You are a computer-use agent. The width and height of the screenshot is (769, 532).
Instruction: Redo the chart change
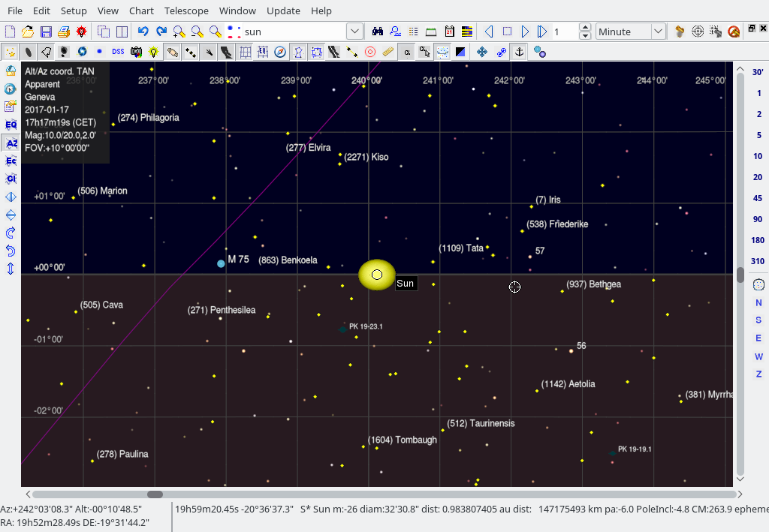coord(161,32)
